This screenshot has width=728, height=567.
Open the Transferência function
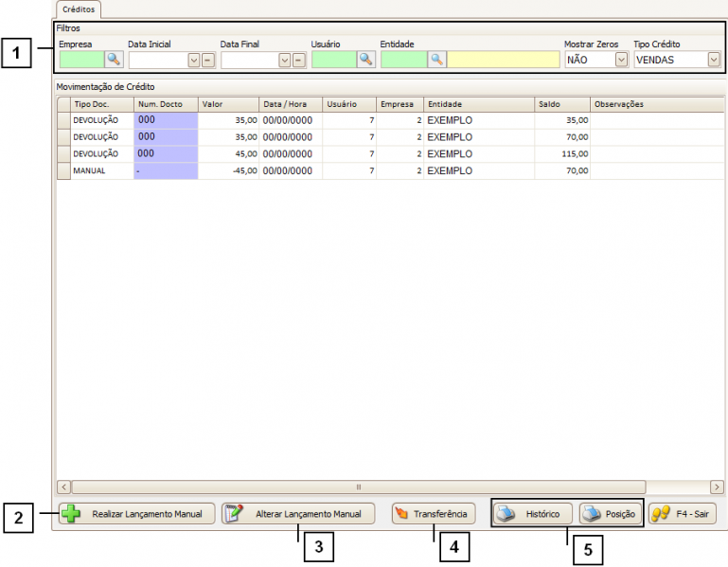(433, 514)
